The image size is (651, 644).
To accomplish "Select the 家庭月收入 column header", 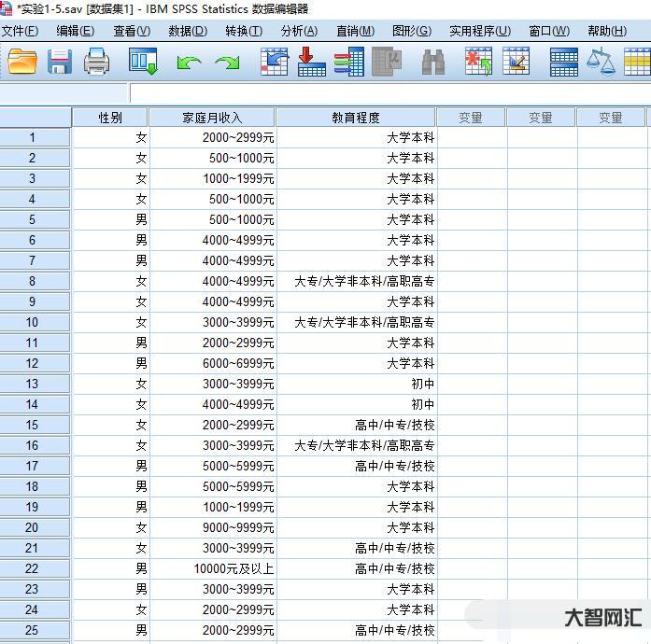I will [212, 118].
